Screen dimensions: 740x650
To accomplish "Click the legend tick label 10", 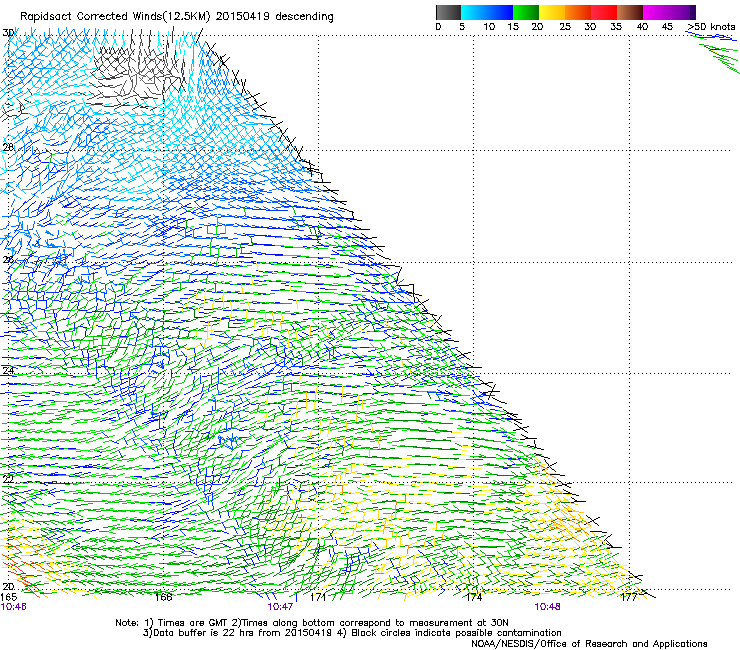I will (489, 27).
